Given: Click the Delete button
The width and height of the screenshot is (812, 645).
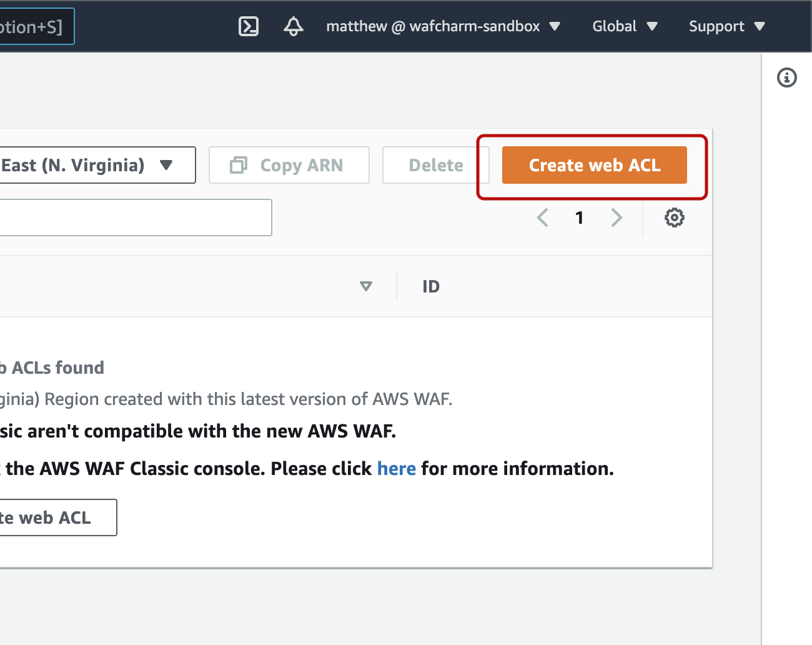Looking at the screenshot, I should tap(436, 165).
